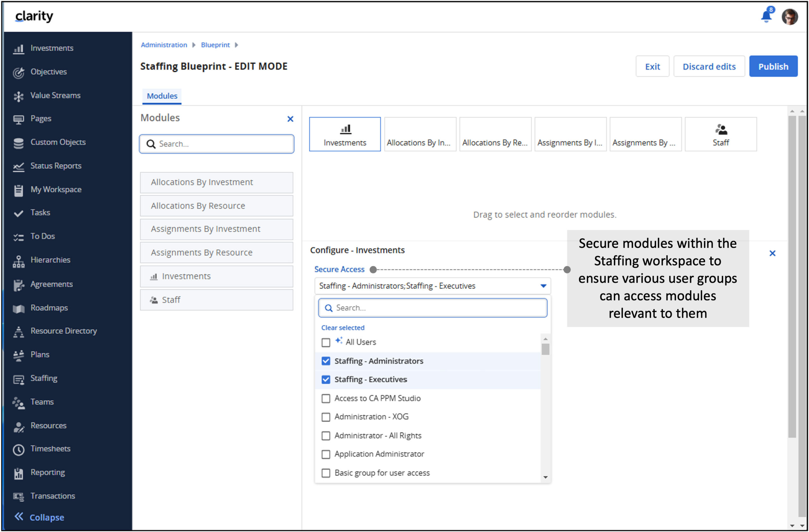This screenshot has height=532, width=809.
Task: Click Clear selected link
Action: 343,328
